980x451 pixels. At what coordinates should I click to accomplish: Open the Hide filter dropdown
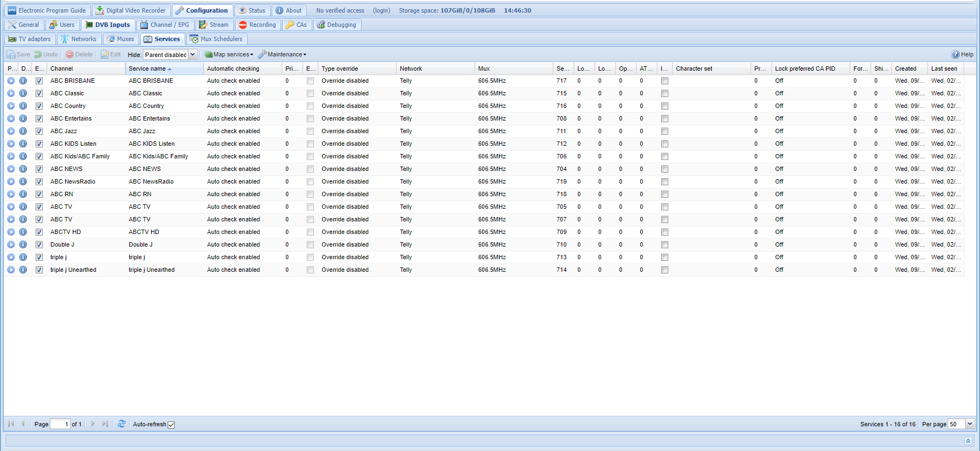point(192,54)
